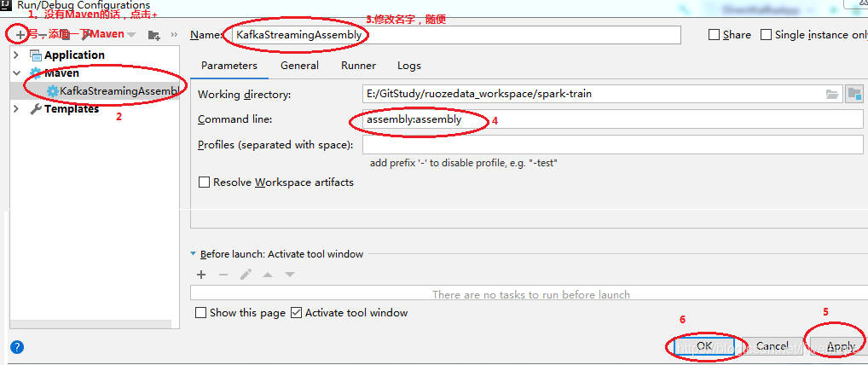
Task: Select the Templates tree row
Action: coord(95,109)
